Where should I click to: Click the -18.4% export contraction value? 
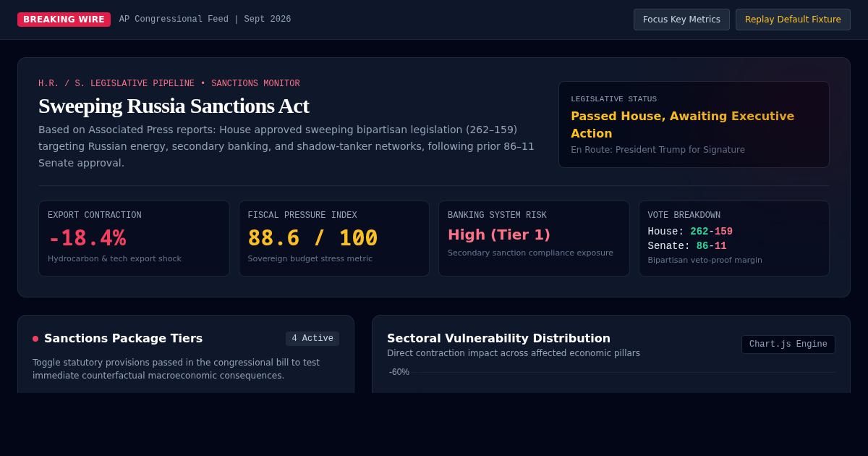pos(87,238)
